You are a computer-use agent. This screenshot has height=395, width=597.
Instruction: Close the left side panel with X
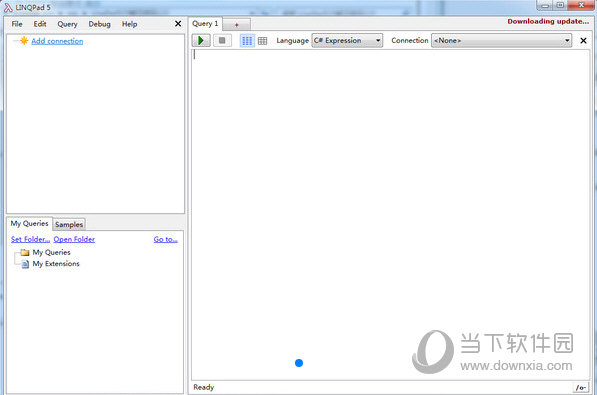coord(178,24)
